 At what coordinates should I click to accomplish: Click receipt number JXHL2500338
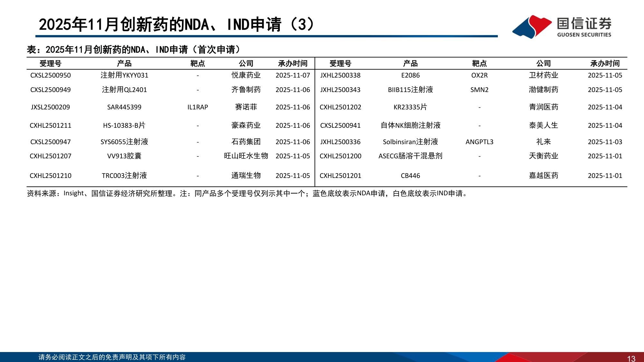[341, 76]
